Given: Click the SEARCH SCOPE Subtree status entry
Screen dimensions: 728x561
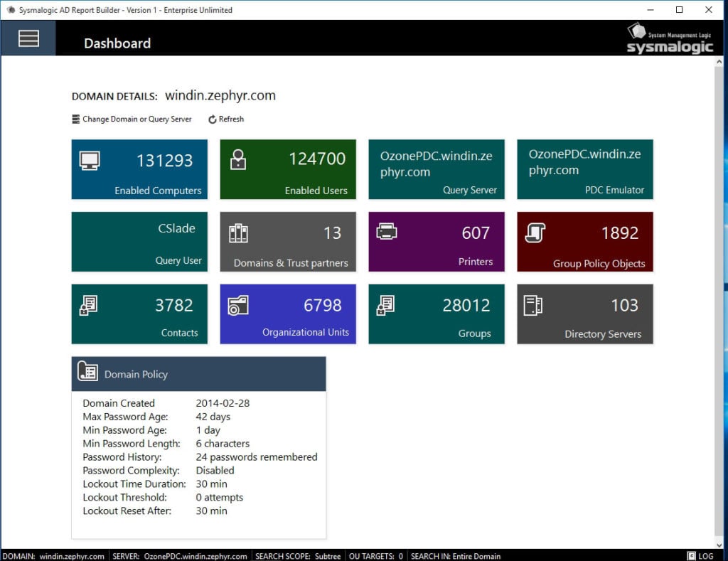Looking at the screenshot, I should [x=298, y=556].
